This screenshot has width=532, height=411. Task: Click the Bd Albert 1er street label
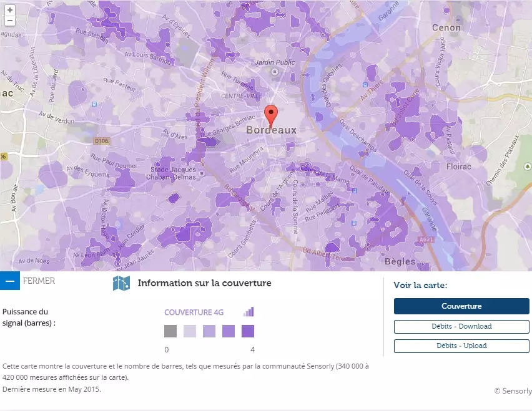323,254
